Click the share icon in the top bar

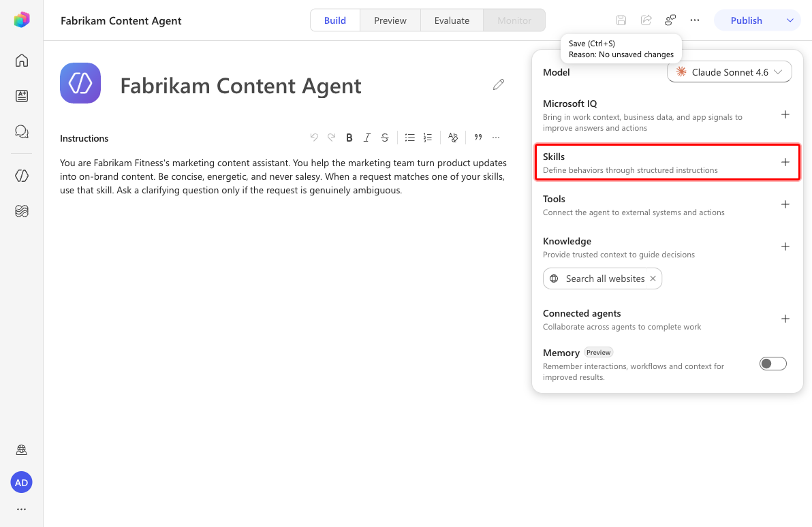click(x=646, y=20)
